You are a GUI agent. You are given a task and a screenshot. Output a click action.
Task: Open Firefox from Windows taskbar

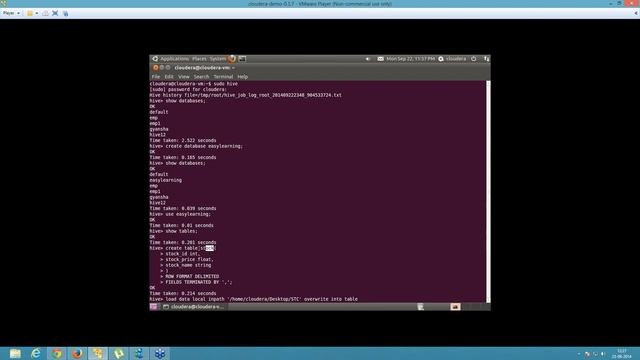click(77, 353)
